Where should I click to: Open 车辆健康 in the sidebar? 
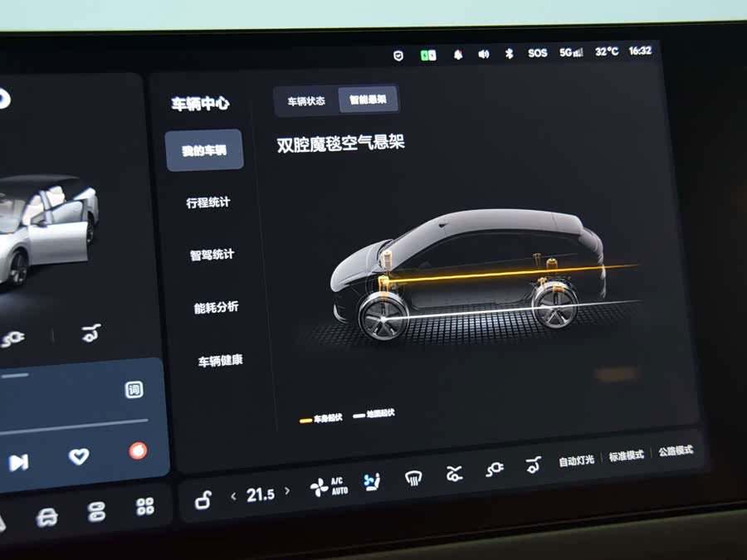(221, 361)
